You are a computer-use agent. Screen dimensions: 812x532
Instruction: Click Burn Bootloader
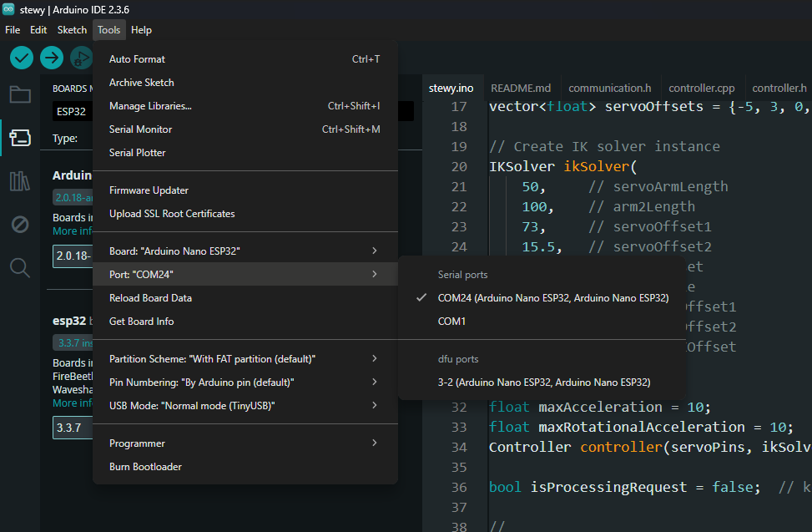(245, 466)
